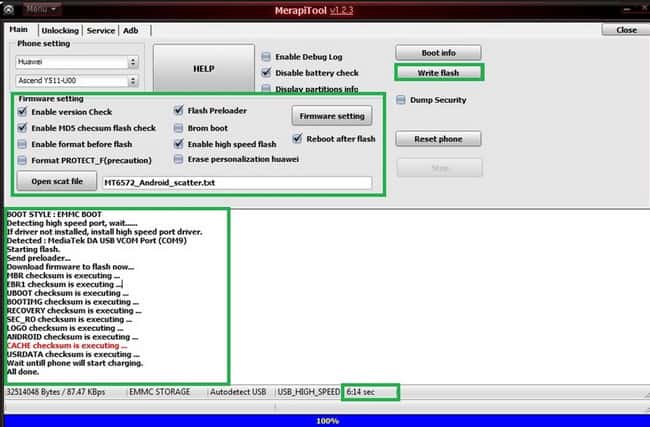Screen dimensions: 650x427
Task: Click the Boot info button
Action: coord(438,52)
